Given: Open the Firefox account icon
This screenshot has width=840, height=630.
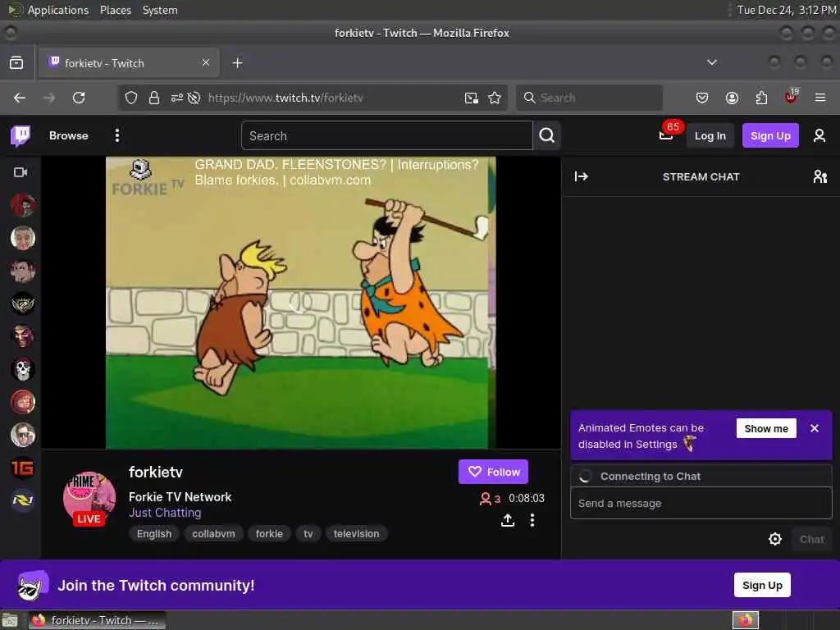Looking at the screenshot, I should point(732,98).
